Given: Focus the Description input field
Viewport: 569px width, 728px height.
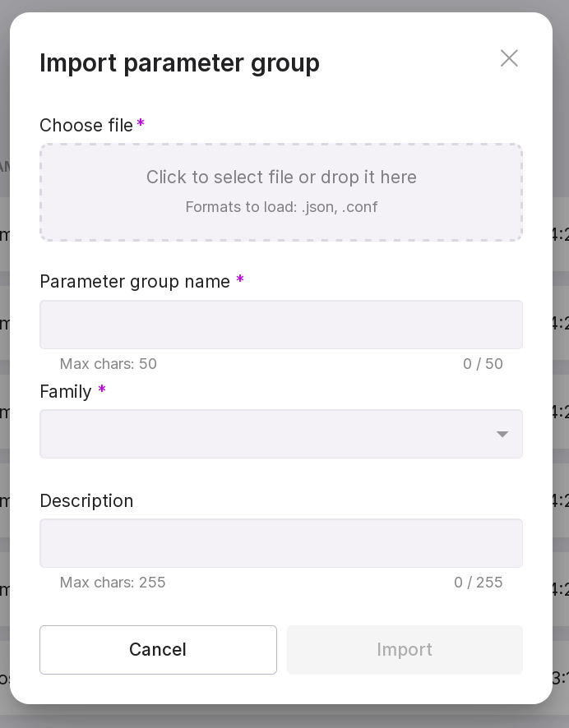Looking at the screenshot, I should [281, 543].
